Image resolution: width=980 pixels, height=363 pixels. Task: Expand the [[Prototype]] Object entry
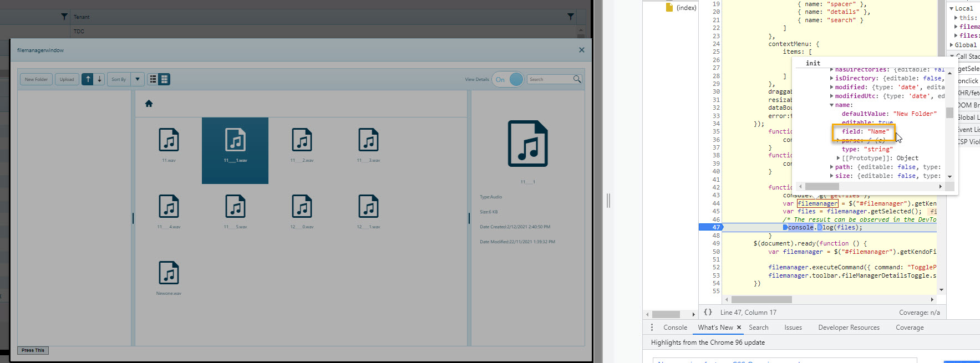838,158
